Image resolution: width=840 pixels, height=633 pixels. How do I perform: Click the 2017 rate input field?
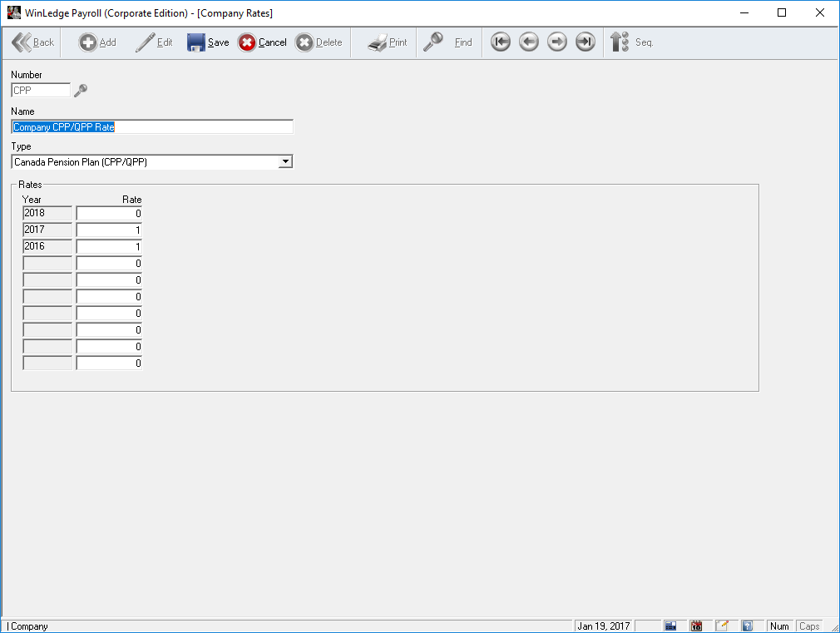coord(109,230)
